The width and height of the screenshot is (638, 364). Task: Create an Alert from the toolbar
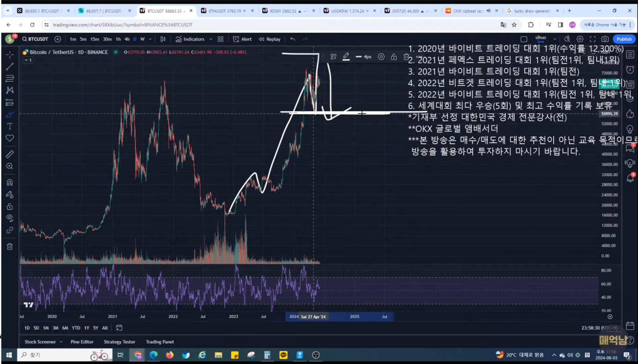[242, 39]
